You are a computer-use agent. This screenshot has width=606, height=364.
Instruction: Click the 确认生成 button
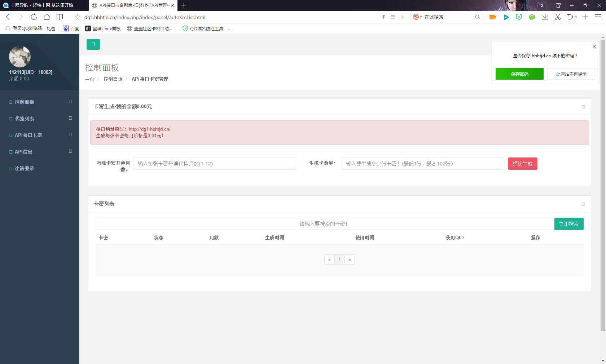coord(522,164)
